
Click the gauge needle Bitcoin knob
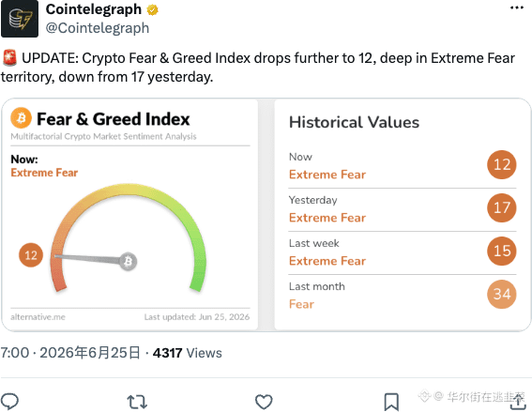tap(128, 261)
